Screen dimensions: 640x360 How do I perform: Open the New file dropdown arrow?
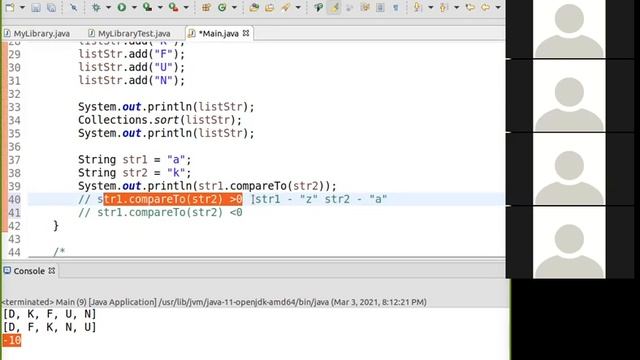(22, 7)
